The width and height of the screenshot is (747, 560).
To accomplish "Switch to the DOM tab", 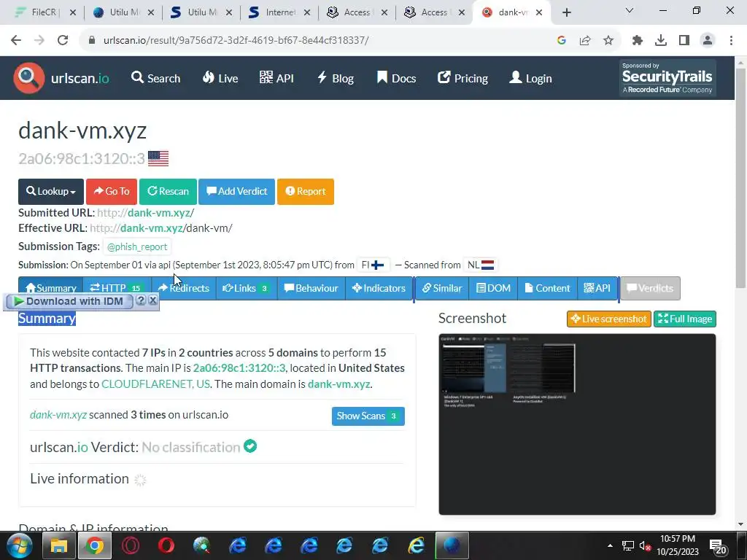I will [x=493, y=288].
